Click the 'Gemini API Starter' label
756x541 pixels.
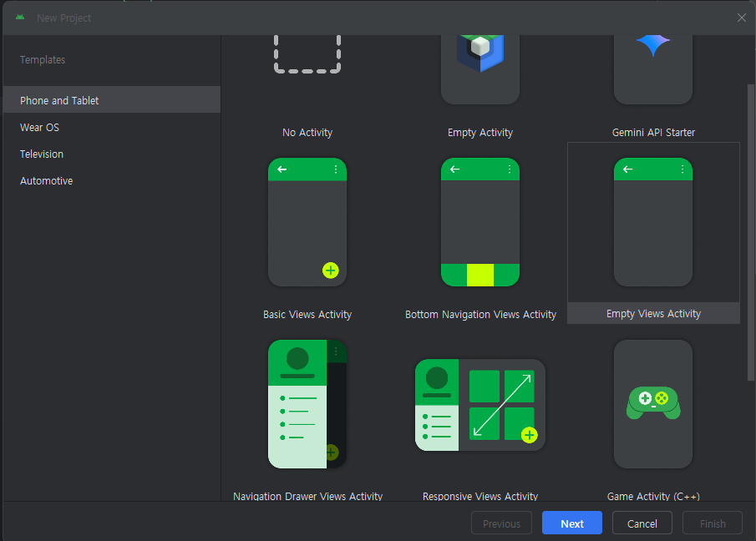[x=653, y=133]
